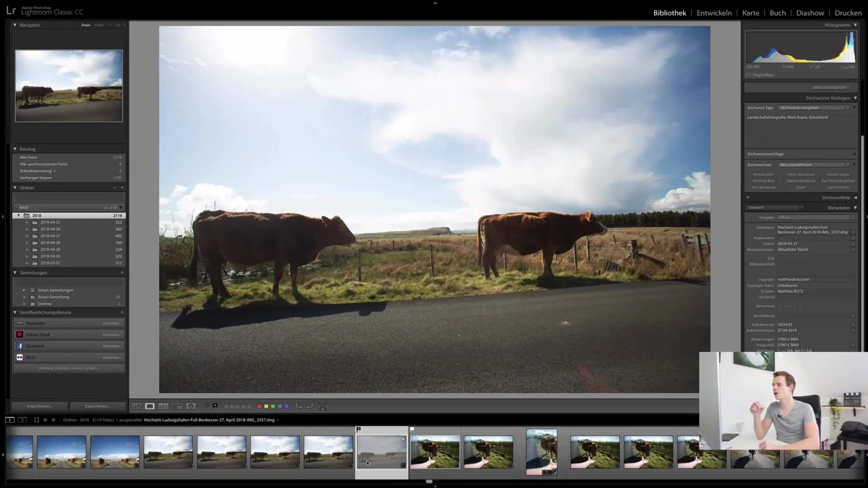Show main window monitor 1 button
Viewport: 868px width, 488px height.
9,420
